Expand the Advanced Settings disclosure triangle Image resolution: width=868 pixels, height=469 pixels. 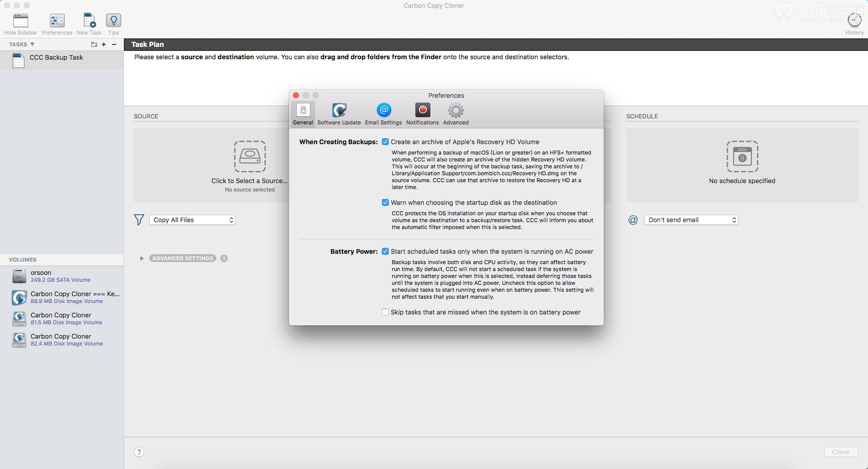click(x=142, y=259)
